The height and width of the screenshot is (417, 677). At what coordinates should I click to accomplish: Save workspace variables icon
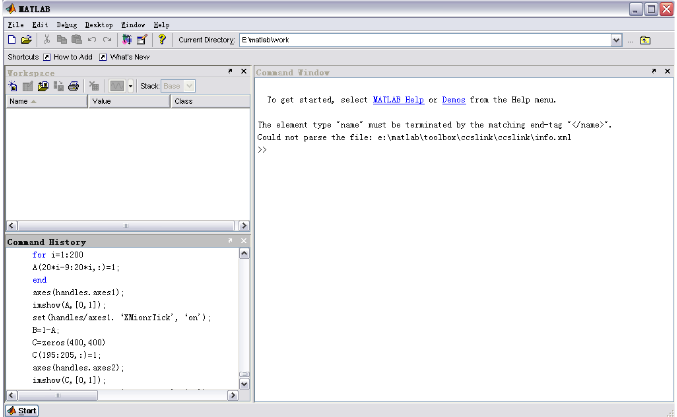coord(59,86)
